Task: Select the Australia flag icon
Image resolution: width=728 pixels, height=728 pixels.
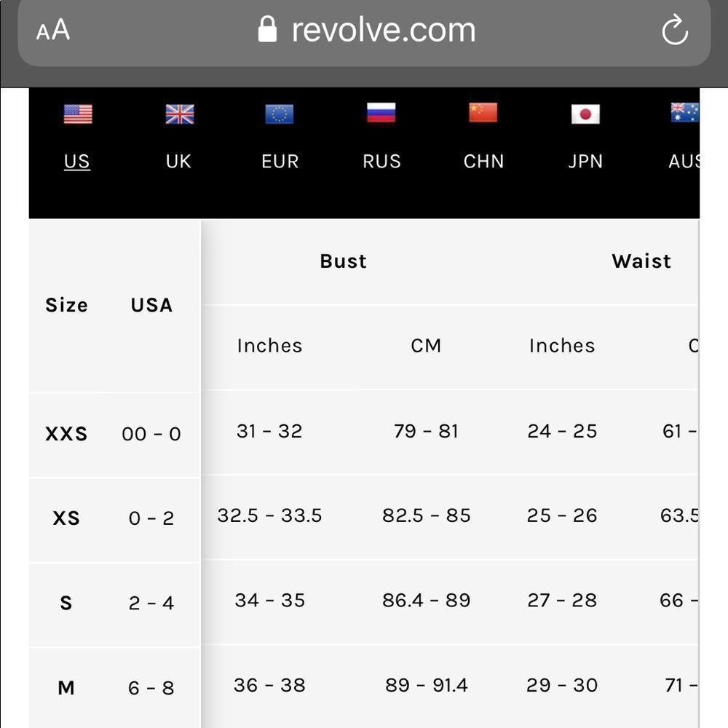Action: tap(685, 113)
